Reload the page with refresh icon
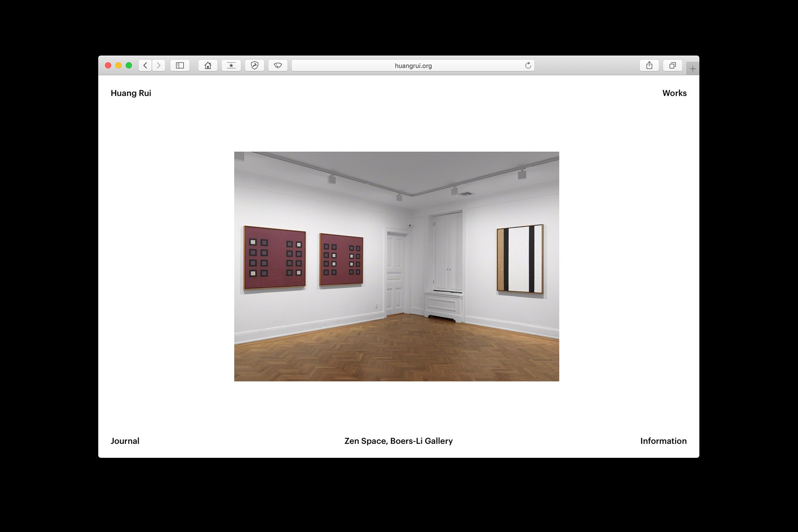798x532 pixels. point(528,65)
